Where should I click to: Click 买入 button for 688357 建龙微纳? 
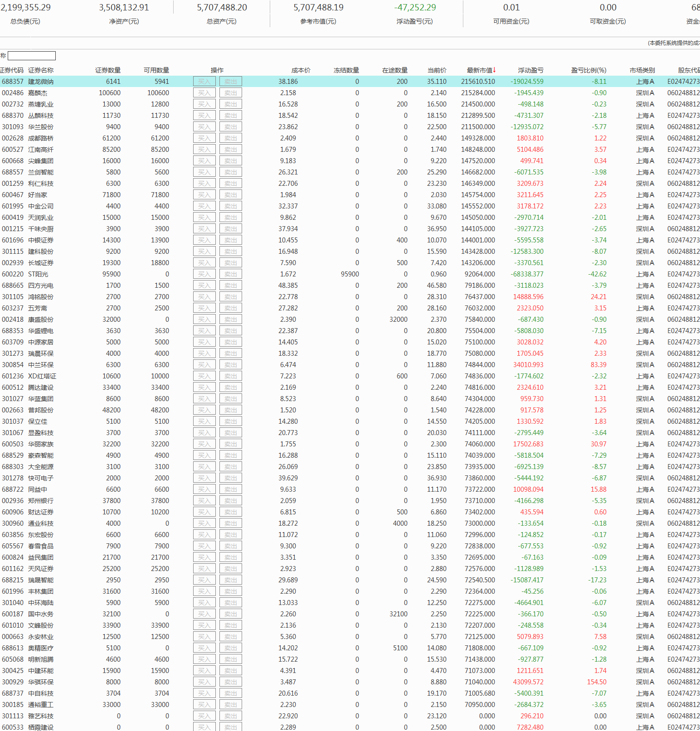tap(204, 82)
